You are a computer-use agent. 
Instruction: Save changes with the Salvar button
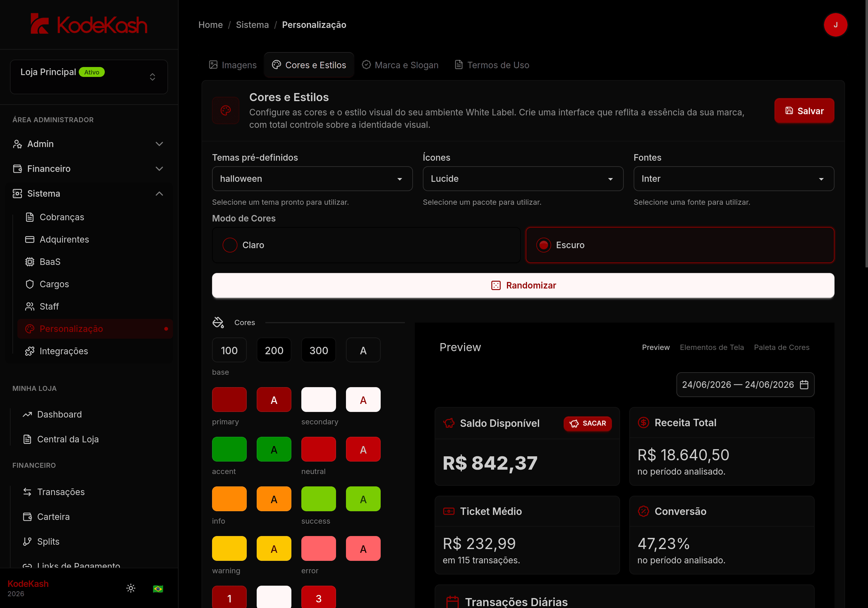[804, 111]
